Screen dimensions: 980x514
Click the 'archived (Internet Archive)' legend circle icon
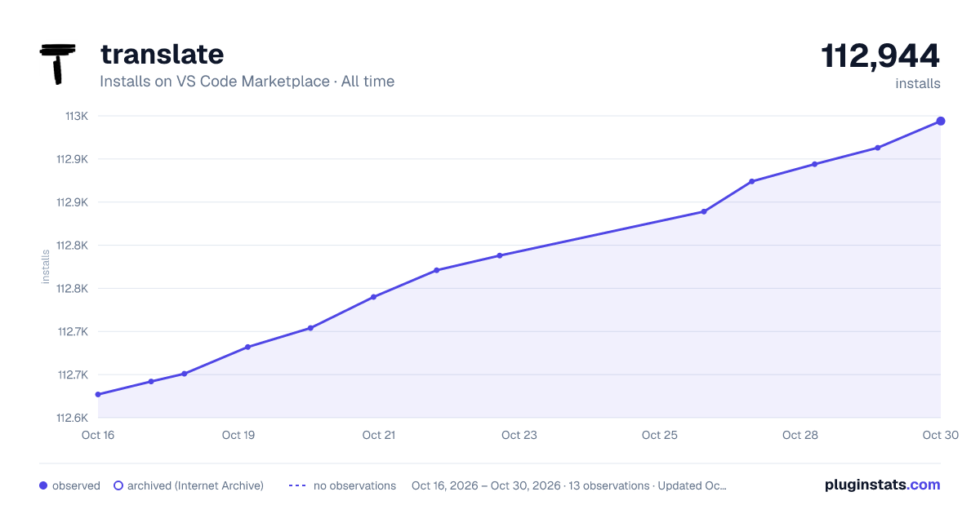point(118,485)
